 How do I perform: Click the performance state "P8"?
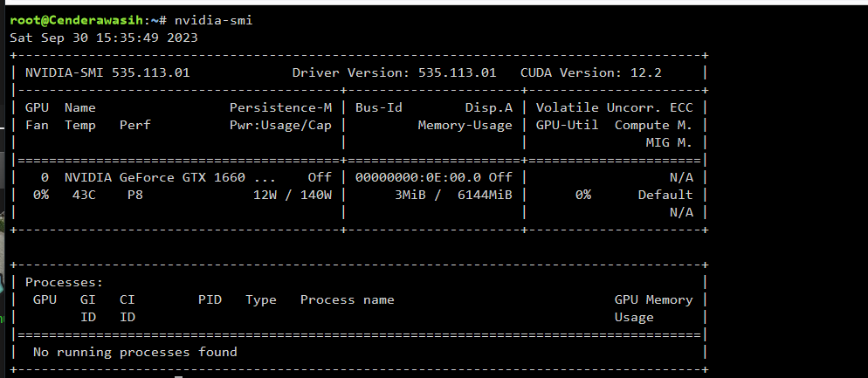pos(135,195)
